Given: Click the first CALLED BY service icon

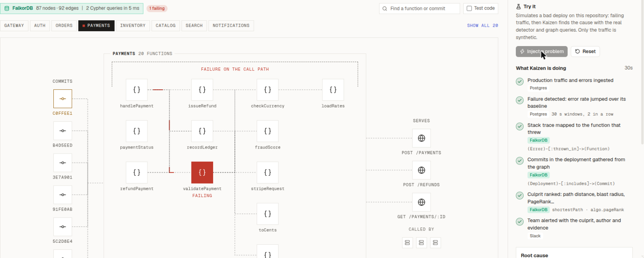Looking at the screenshot, I should [407, 243].
